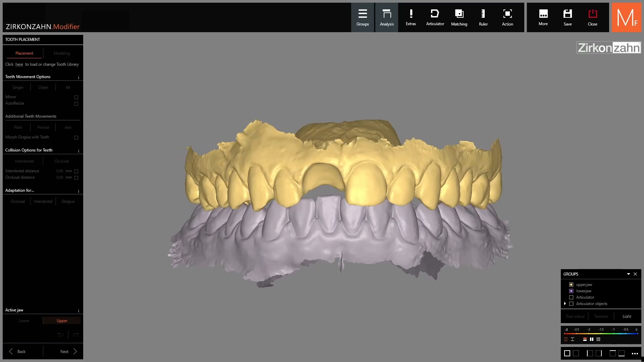Select the bottom view icon
The image size is (644, 362).
[x=622, y=353]
